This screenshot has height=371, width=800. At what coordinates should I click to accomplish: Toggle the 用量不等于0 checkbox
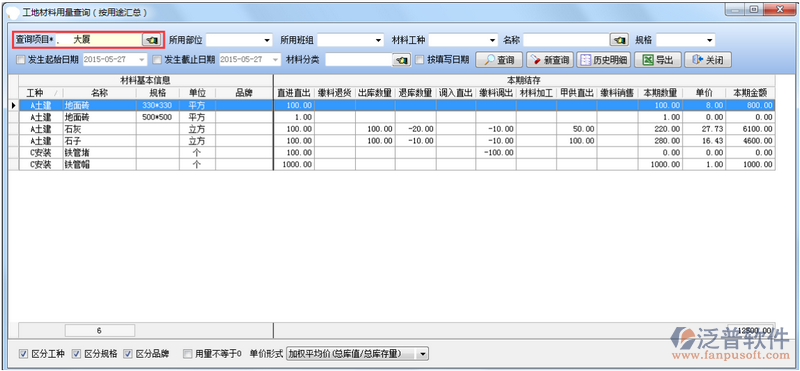[x=187, y=353]
